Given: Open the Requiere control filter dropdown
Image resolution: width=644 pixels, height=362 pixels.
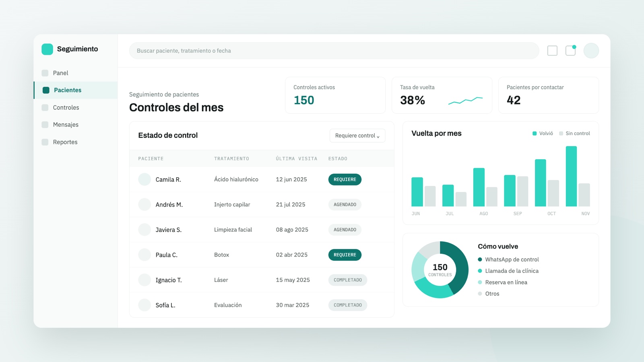Looking at the screenshot, I should pyautogui.click(x=357, y=136).
